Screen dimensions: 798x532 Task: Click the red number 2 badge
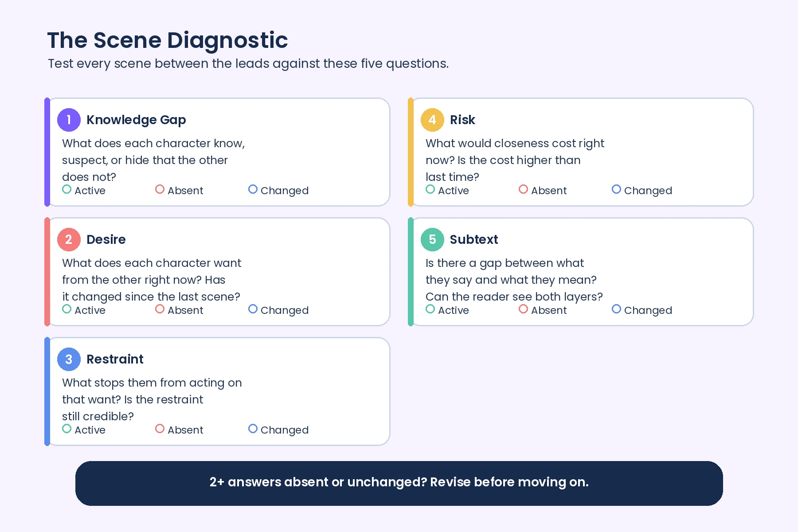point(69,239)
